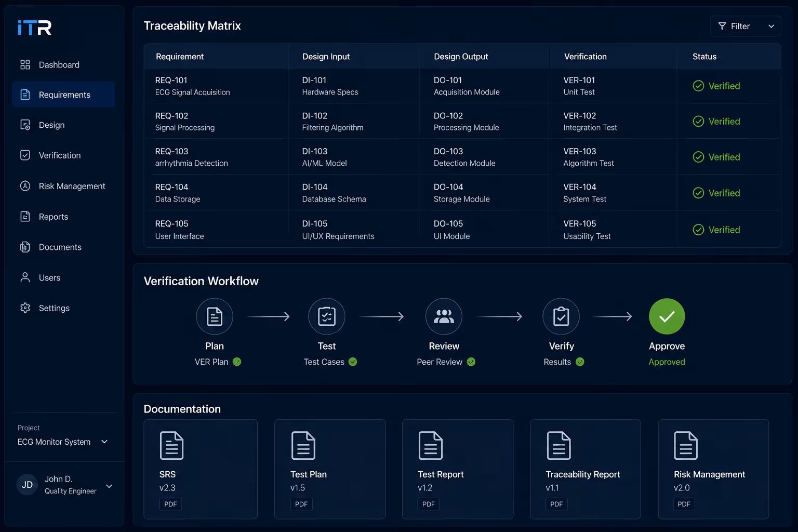Click the PDF badge on Risk Management card
This screenshot has width=798, height=532.
click(x=684, y=504)
